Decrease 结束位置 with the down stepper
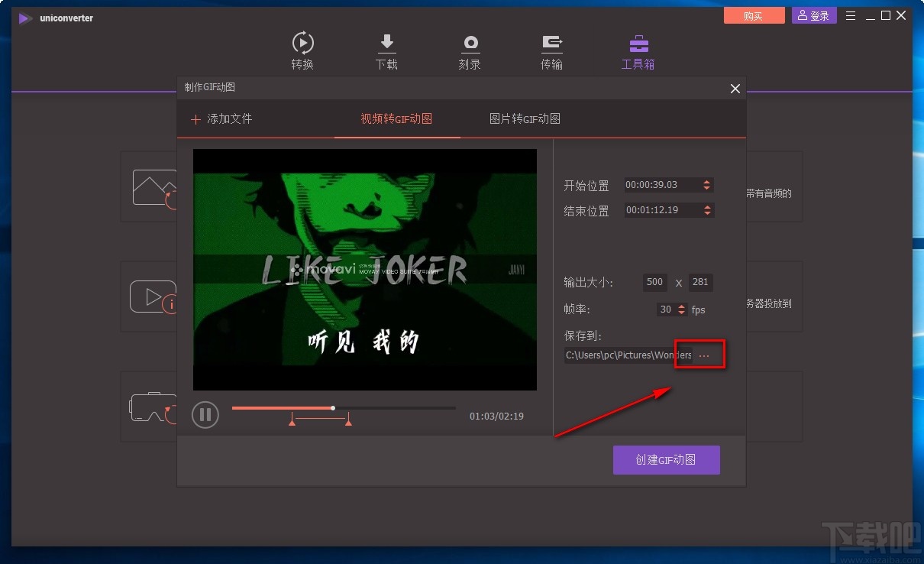 tap(707, 214)
